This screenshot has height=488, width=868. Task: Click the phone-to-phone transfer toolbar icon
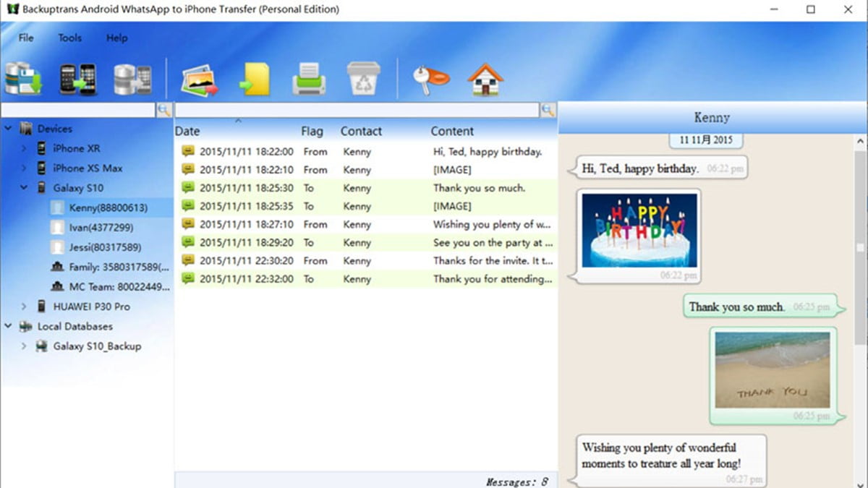[78, 79]
